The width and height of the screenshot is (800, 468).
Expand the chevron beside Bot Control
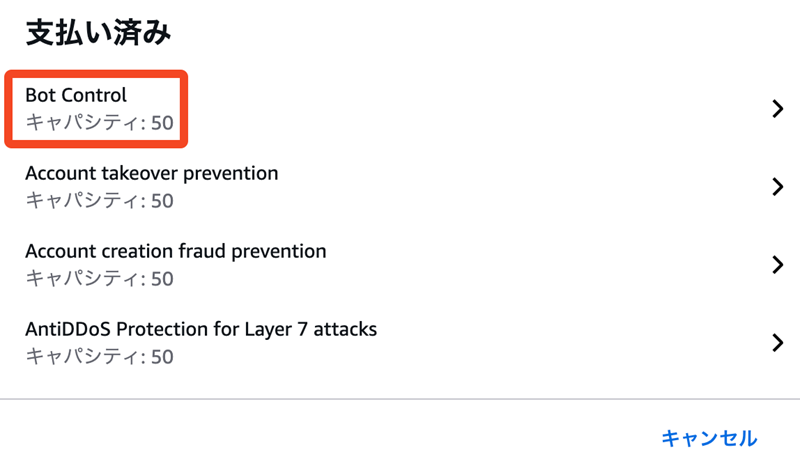pos(778,109)
